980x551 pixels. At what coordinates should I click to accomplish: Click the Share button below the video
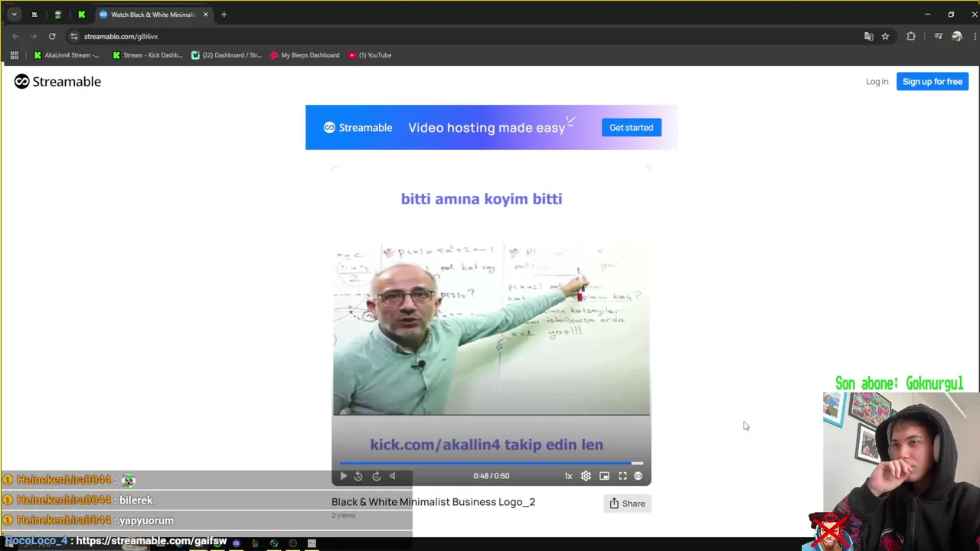(627, 504)
